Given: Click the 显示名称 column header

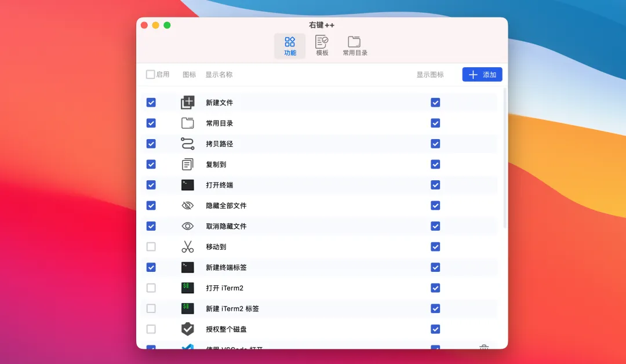Looking at the screenshot, I should tap(219, 75).
